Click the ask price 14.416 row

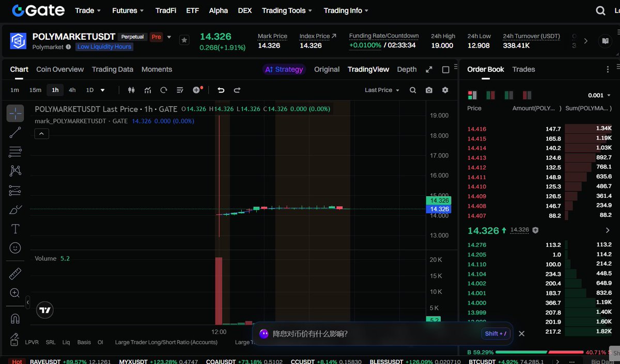(x=540, y=129)
